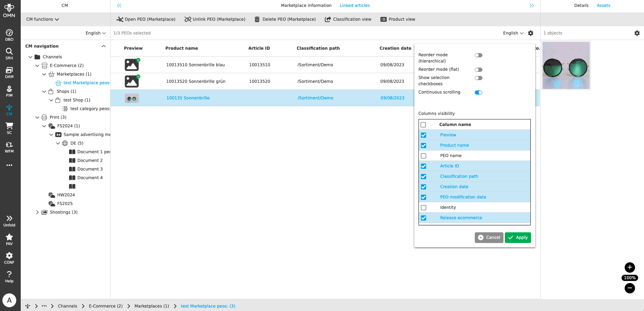Open the assets panel settings gear
Screen dimensions: 644x311
[x=637, y=33]
